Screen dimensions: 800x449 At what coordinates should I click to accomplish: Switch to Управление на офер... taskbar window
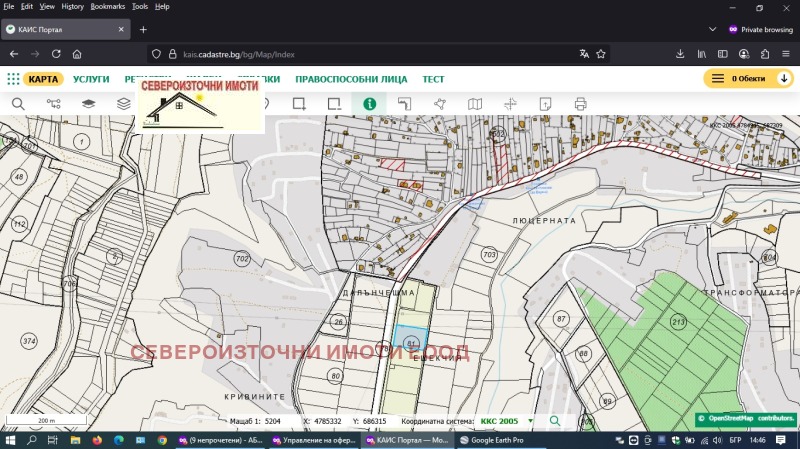click(314, 440)
